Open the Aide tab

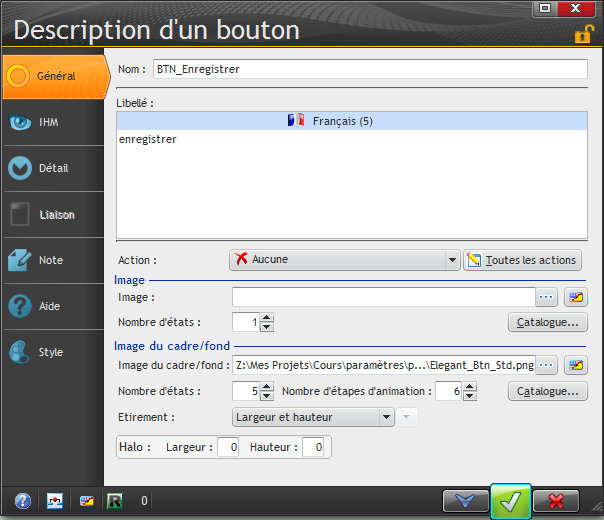coord(54,307)
